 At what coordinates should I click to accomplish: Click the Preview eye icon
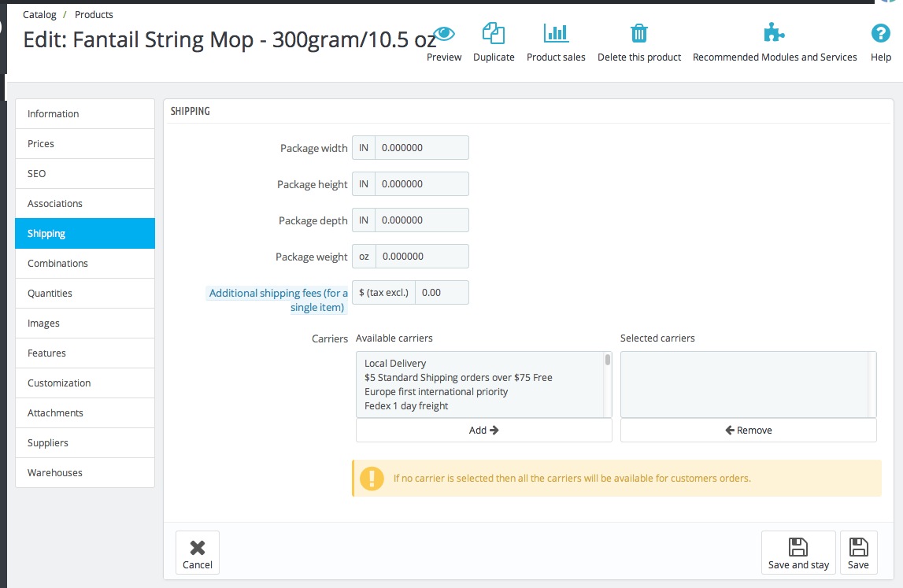coord(444,34)
